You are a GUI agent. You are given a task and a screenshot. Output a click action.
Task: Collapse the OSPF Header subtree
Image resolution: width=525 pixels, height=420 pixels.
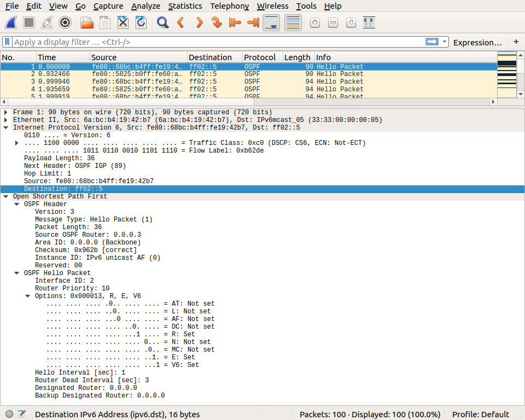click(x=17, y=205)
